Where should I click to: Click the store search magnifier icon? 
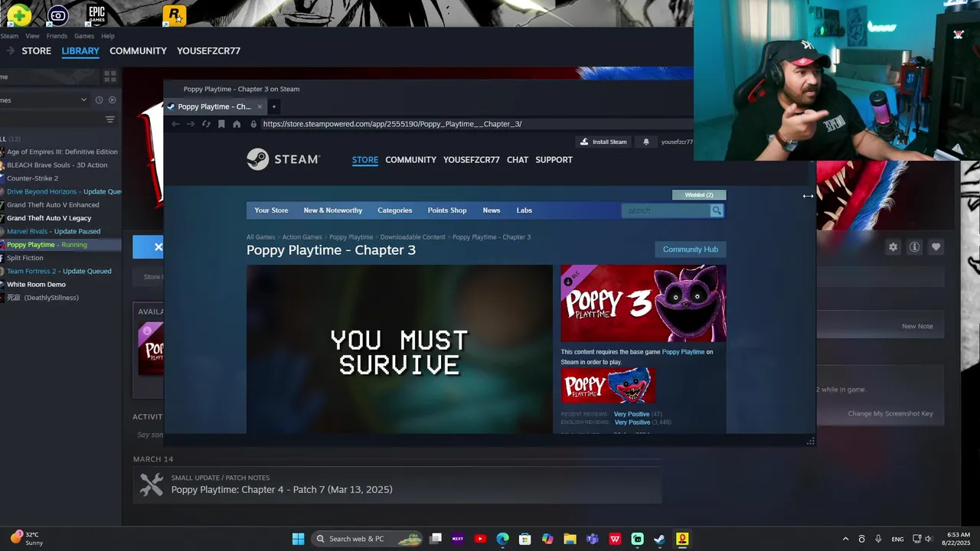click(717, 210)
